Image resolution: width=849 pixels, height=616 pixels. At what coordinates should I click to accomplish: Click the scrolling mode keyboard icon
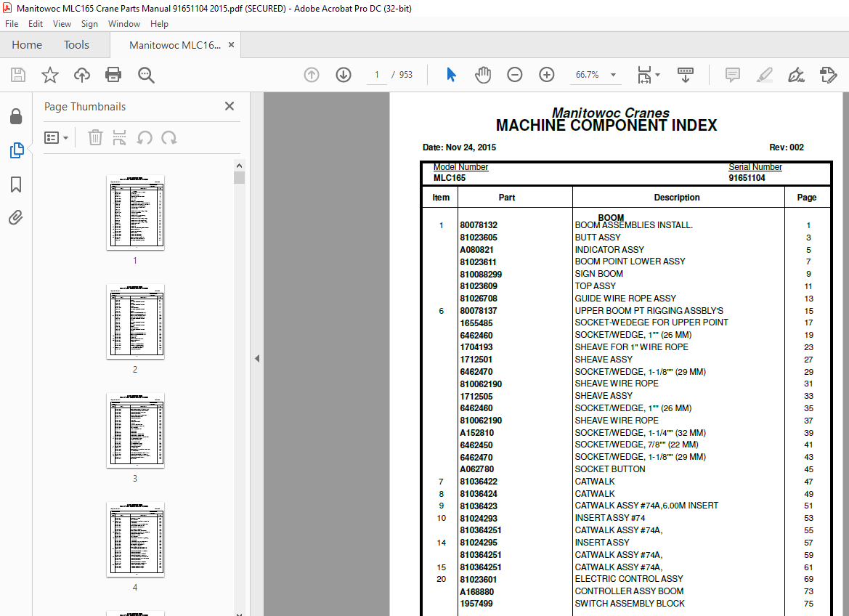point(686,75)
